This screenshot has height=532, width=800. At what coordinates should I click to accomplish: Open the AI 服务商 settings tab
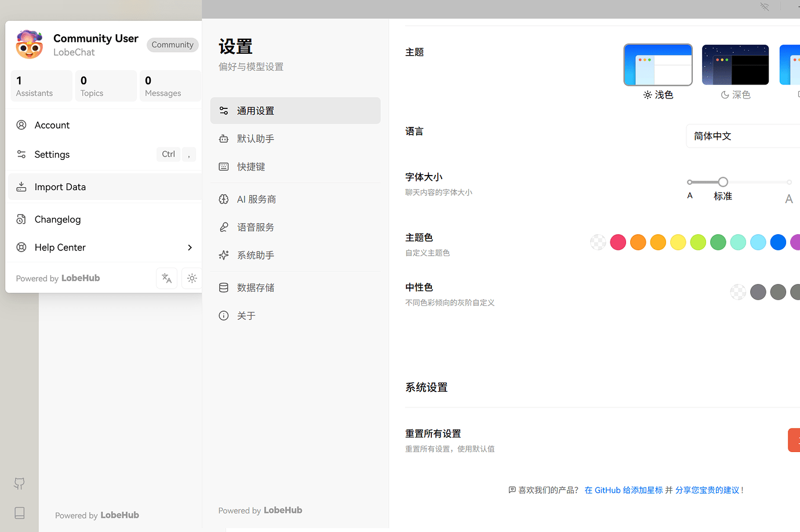click(x=295, y=199)
